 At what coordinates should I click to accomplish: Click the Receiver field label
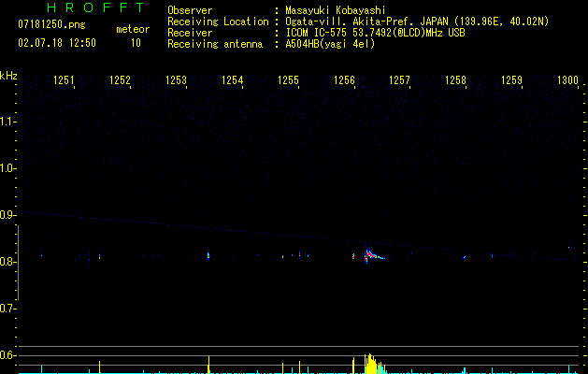coord(190,33)
